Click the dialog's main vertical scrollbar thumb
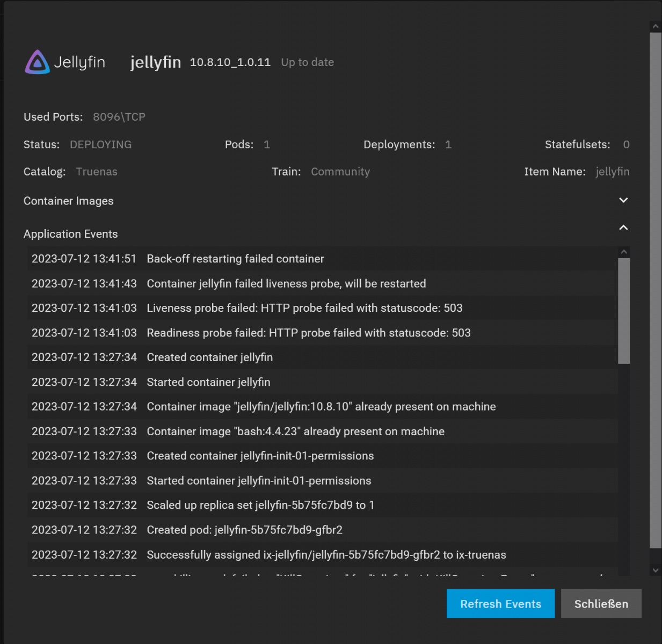The height and width of the screenshot is (644, 662). point(655,290)
